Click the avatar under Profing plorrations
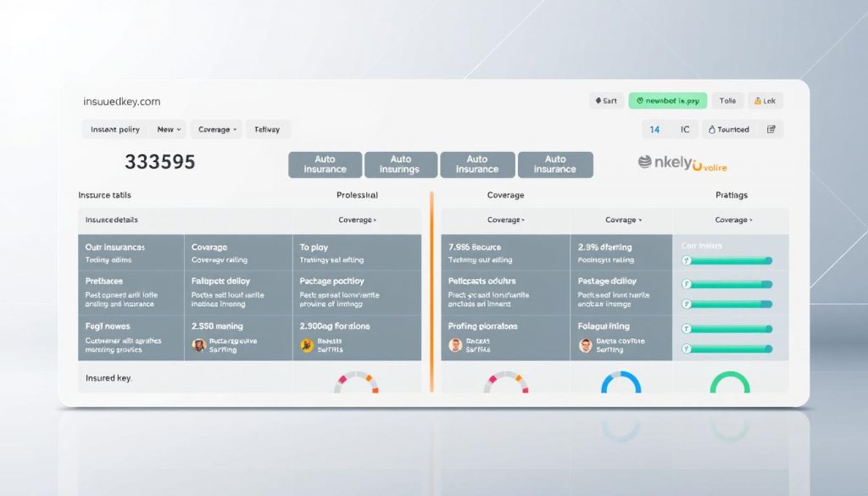 [x=455, y=345]
